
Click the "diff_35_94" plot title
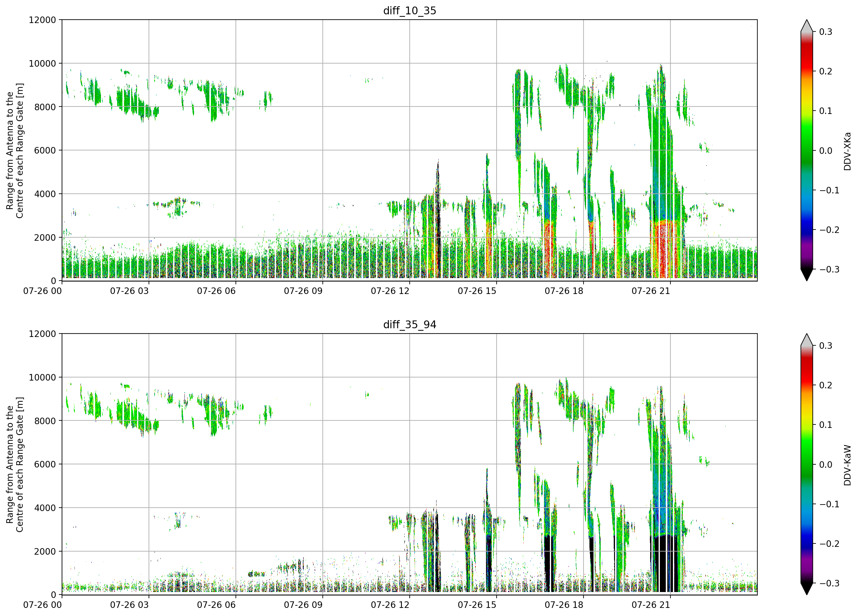410,325
